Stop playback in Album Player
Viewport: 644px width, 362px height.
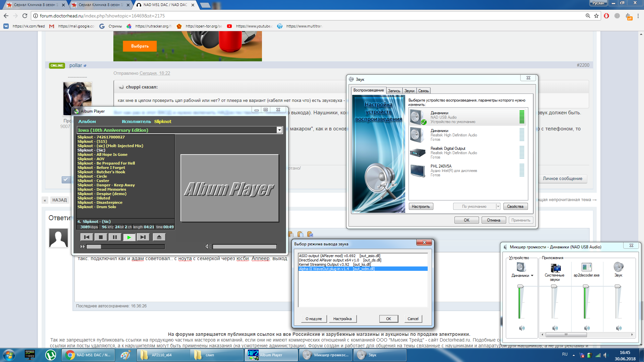coord(101,237)
